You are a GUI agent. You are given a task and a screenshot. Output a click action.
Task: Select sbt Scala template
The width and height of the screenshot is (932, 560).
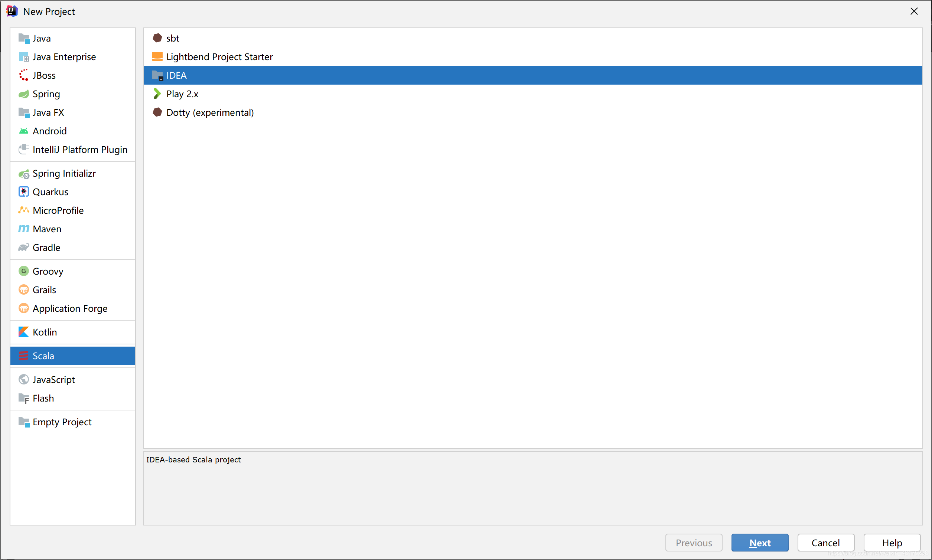533,38
